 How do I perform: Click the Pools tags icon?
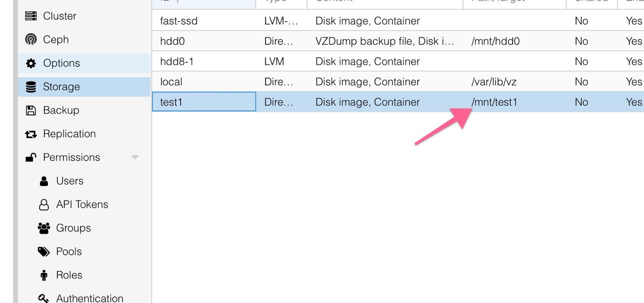click(44, 252)
